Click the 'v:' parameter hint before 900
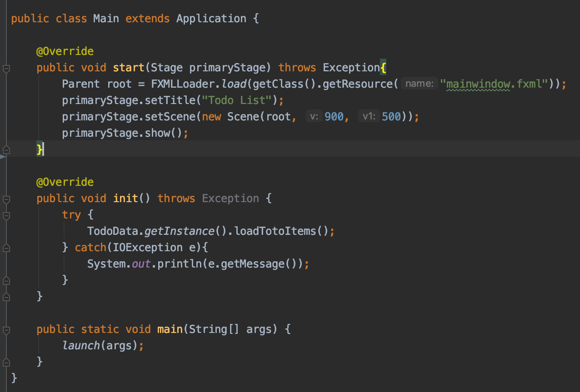 pos(313,116)
